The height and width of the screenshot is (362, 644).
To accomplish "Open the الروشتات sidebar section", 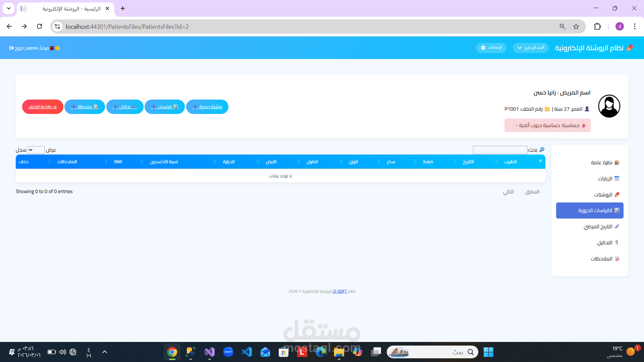I will click(x=603, y=194).
